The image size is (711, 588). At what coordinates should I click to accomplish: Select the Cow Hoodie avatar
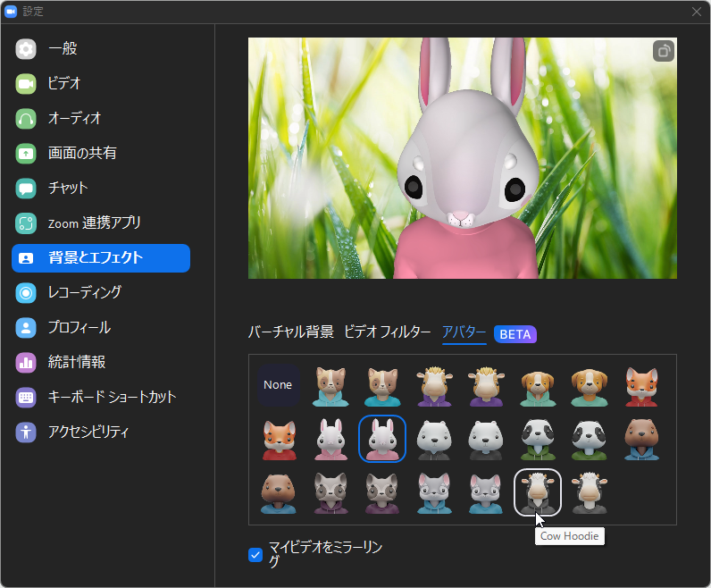(x=538, y=492)
